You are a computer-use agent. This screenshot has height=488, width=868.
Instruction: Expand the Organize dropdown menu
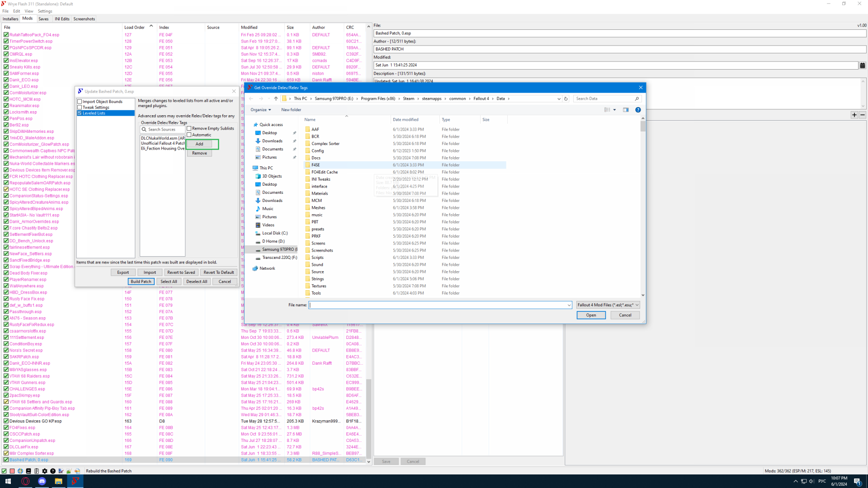[x=261, y=110]
